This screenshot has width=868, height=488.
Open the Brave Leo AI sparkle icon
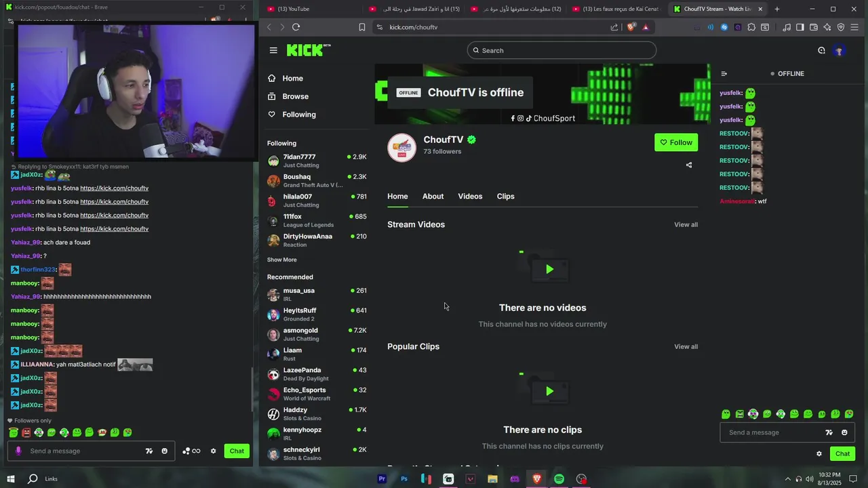pos(827,27)
